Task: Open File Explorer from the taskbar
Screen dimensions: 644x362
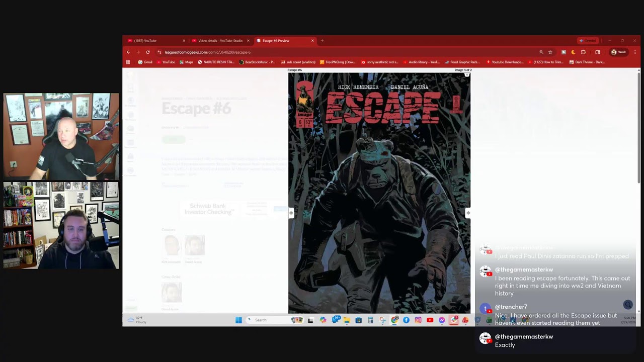Action: click(347, 320)
